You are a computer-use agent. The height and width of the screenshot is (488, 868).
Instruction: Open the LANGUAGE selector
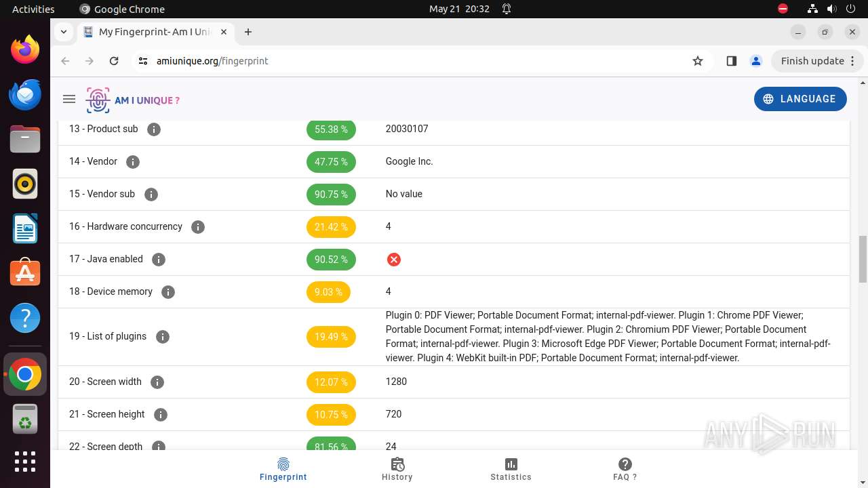800,99
